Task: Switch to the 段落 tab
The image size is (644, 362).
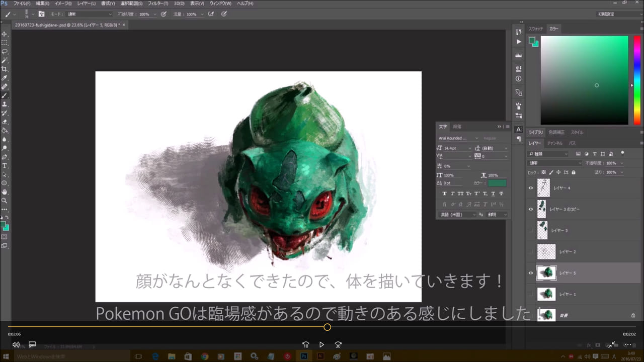Action: coord(457,127)
